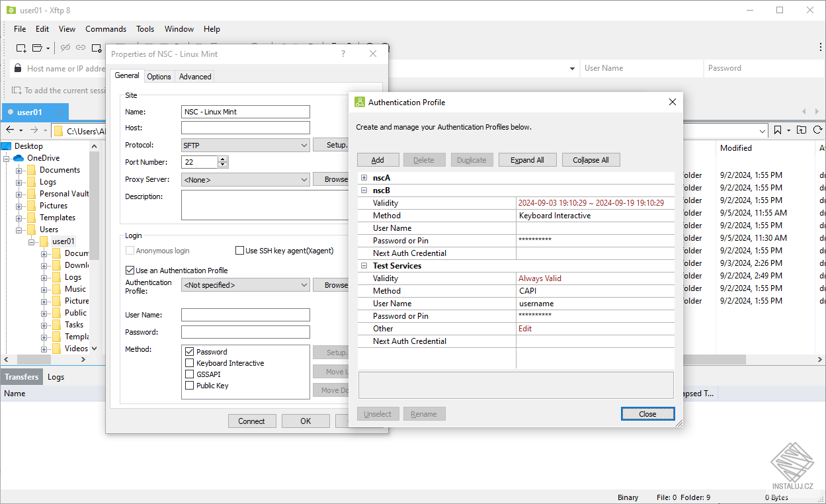
Task: Expand the Documents folder under OneDrive
Action: click(19, 170)
